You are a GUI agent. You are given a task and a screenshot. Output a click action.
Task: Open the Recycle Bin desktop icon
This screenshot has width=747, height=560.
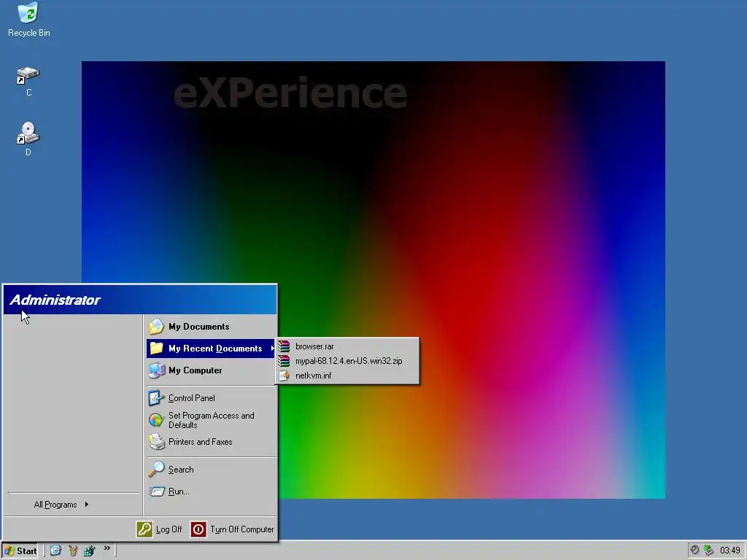(28, 20)
